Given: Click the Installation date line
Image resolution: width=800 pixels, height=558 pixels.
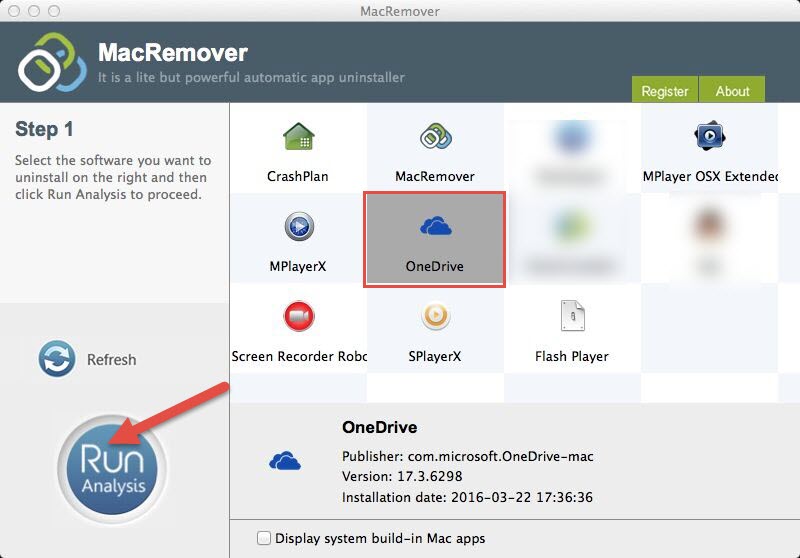Looking at the screenshot, I should 467,497.
